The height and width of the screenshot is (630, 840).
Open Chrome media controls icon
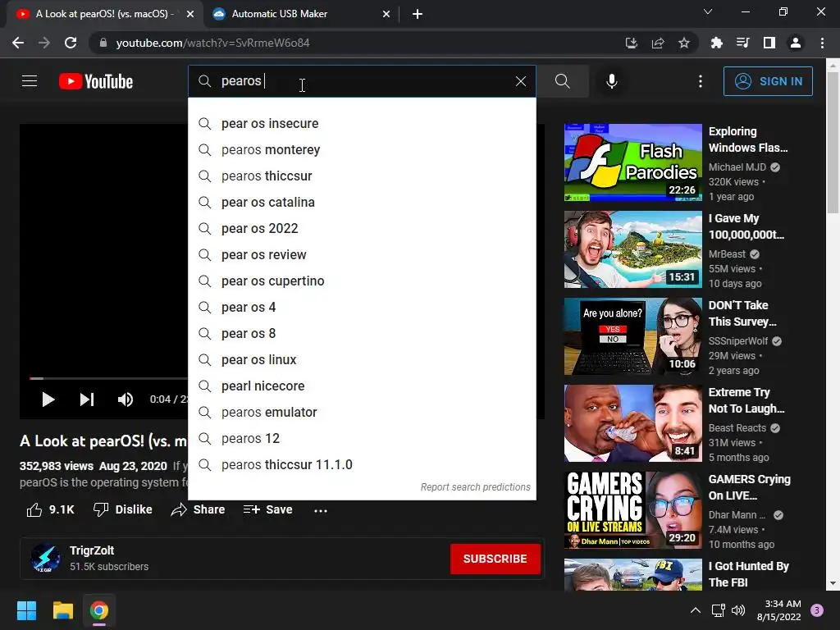point(742,43)
